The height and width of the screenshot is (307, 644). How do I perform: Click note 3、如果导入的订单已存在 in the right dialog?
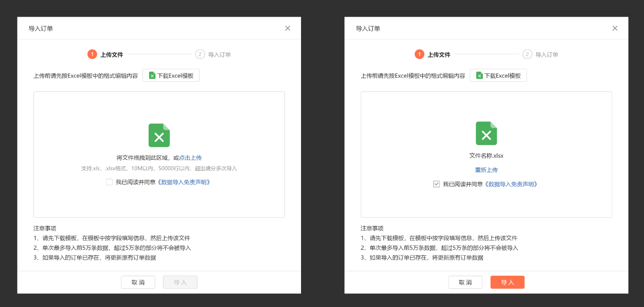pos(422,258)
